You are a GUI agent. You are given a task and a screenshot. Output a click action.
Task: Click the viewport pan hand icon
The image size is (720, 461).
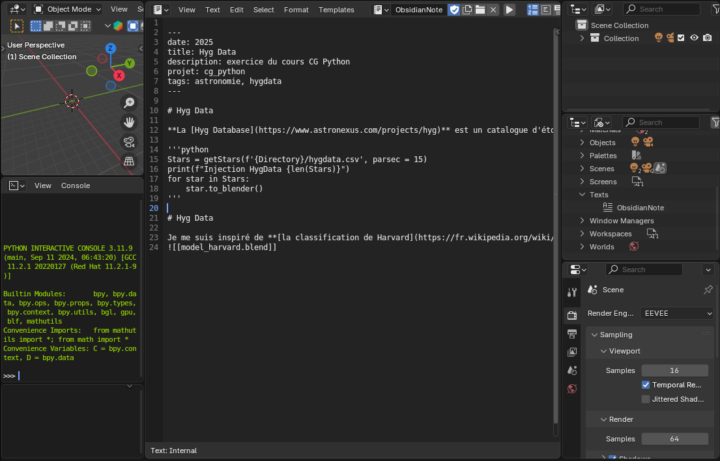pos(129,123)
